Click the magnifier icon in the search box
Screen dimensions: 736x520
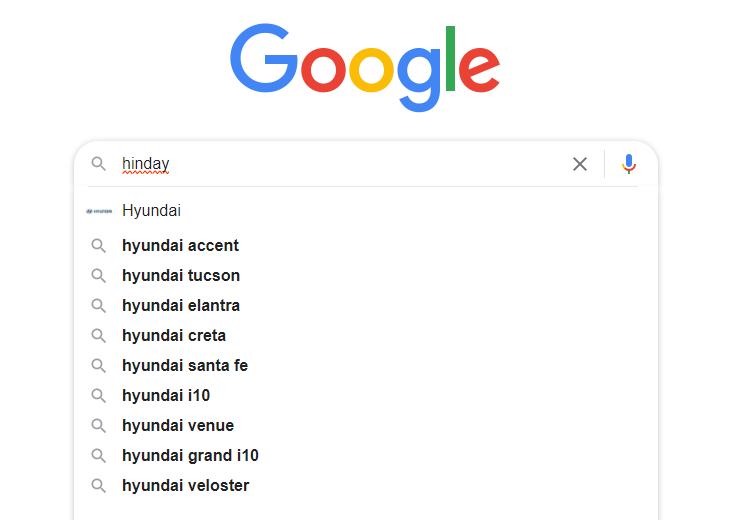coord(98,164)
